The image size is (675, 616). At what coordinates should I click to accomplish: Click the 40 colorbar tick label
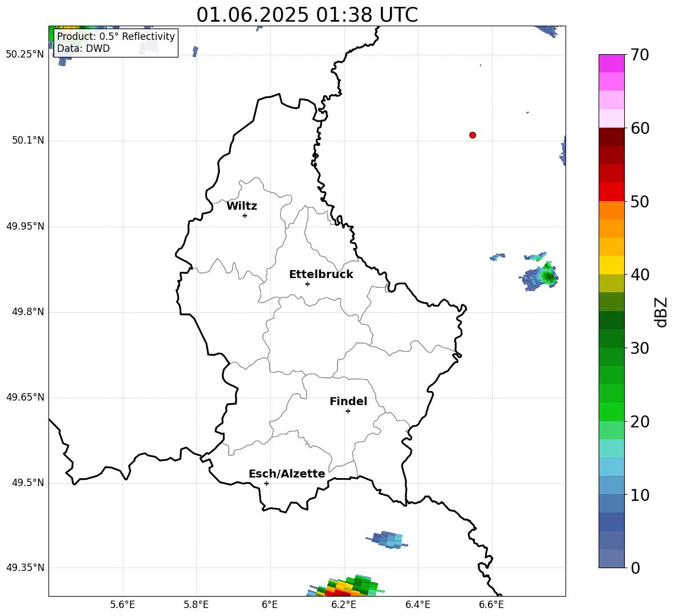pos(640,275)
